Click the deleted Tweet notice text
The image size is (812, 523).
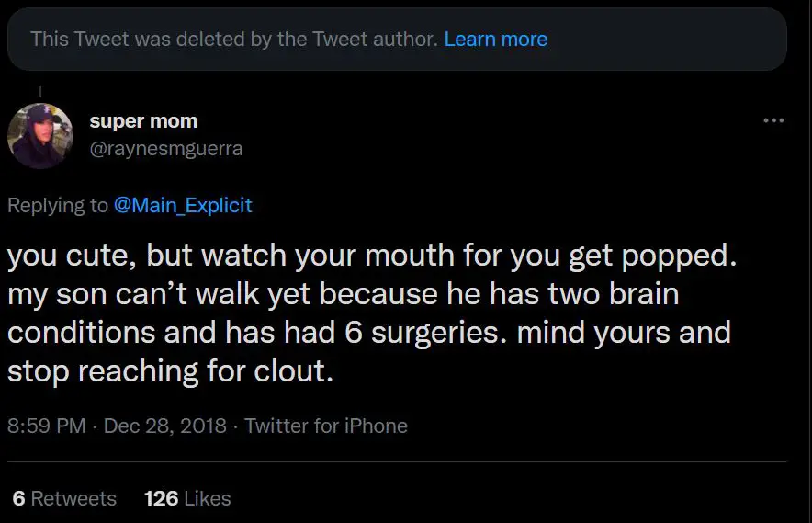coord(233,40)
